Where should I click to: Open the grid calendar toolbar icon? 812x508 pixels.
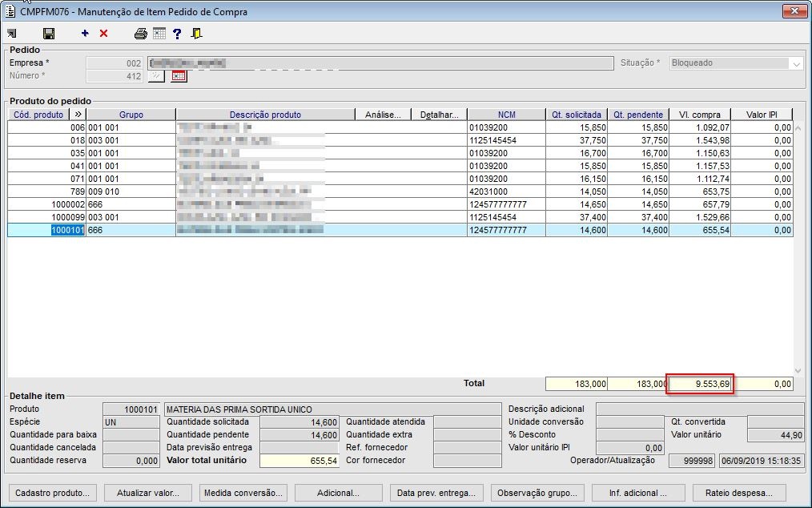pyautogui.click(x=159, y=34)
